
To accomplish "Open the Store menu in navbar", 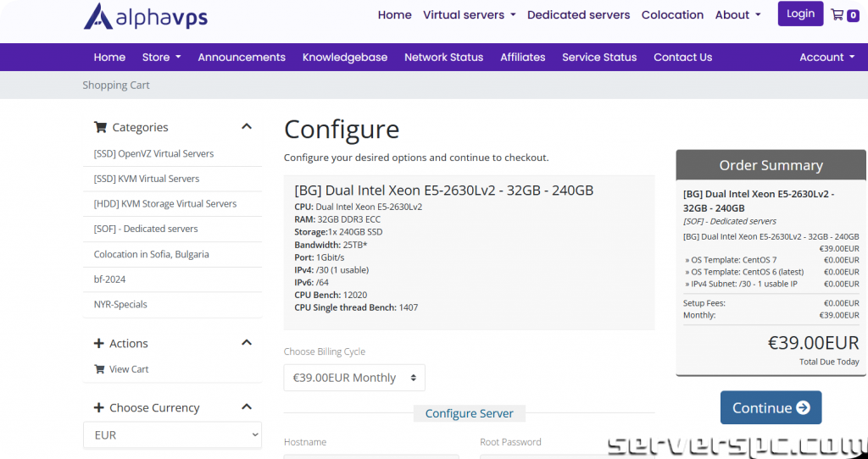I will [161, 58].
